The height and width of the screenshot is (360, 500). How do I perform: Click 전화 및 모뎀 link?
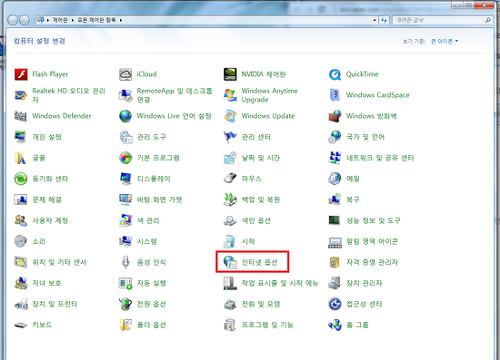pos(261,304)
